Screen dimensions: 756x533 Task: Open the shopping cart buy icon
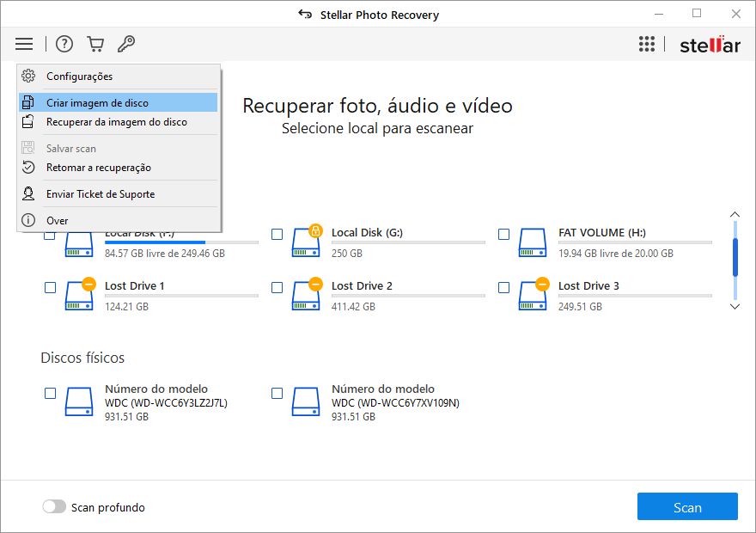tap(95, 44)
